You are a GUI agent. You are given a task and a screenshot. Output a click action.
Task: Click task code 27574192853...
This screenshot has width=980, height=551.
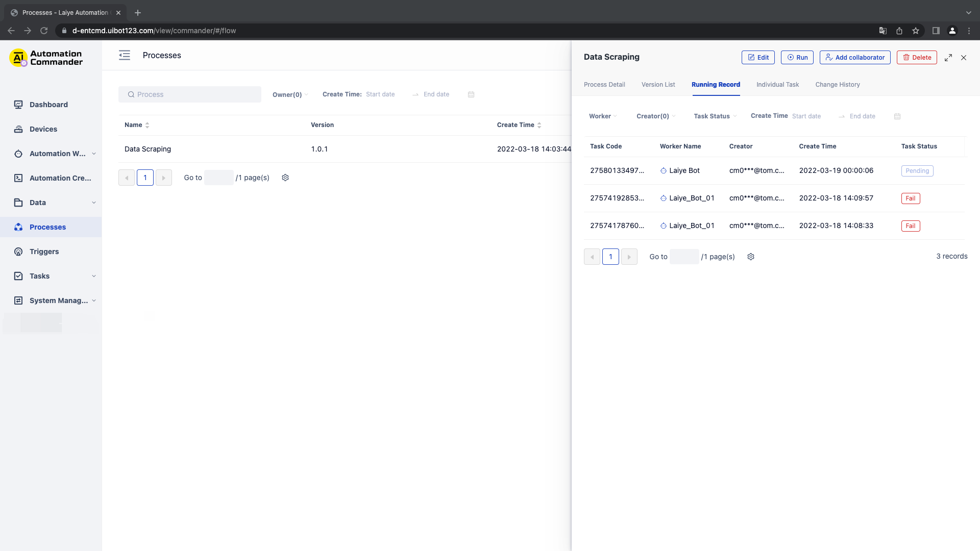617,198
